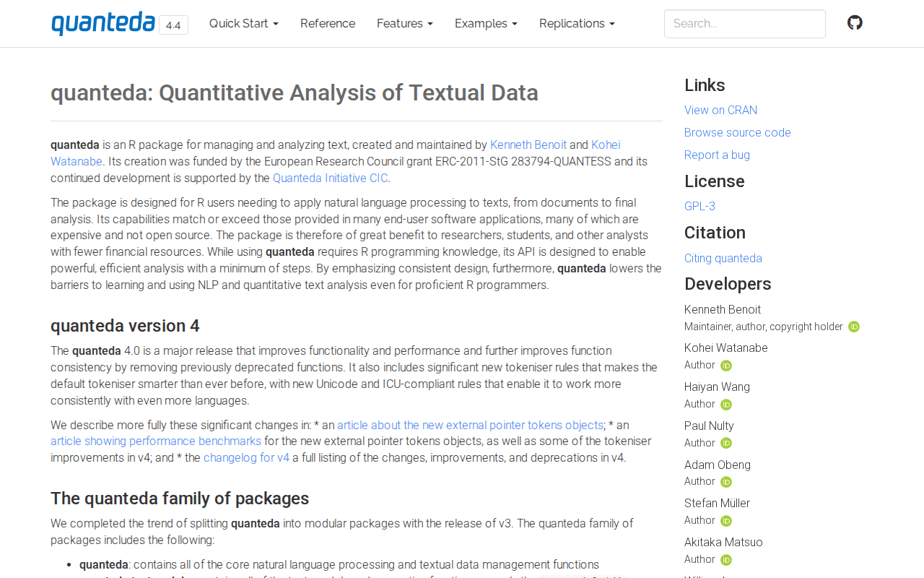Viewport: 924px width, 578px height.
Task: Click the 'quanteda version 4' heading
Action: pos(125,326)
